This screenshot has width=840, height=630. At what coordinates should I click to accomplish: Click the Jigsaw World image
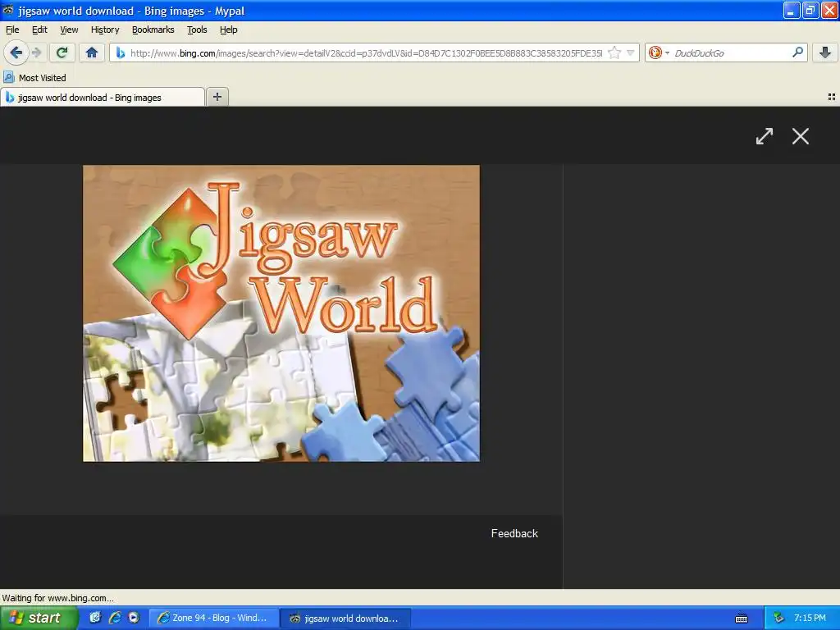281,313
